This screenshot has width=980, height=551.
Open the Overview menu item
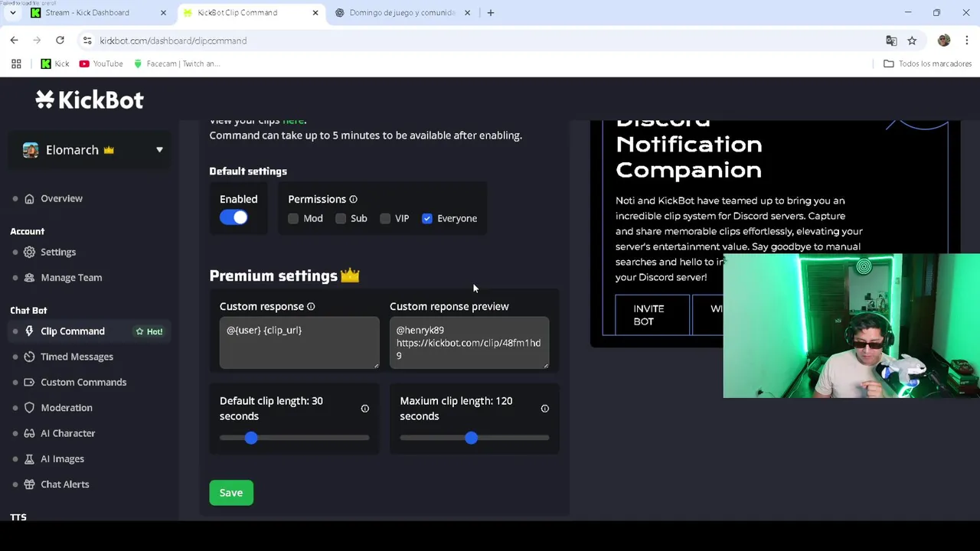pyautogui.click(x=61, y=199)
